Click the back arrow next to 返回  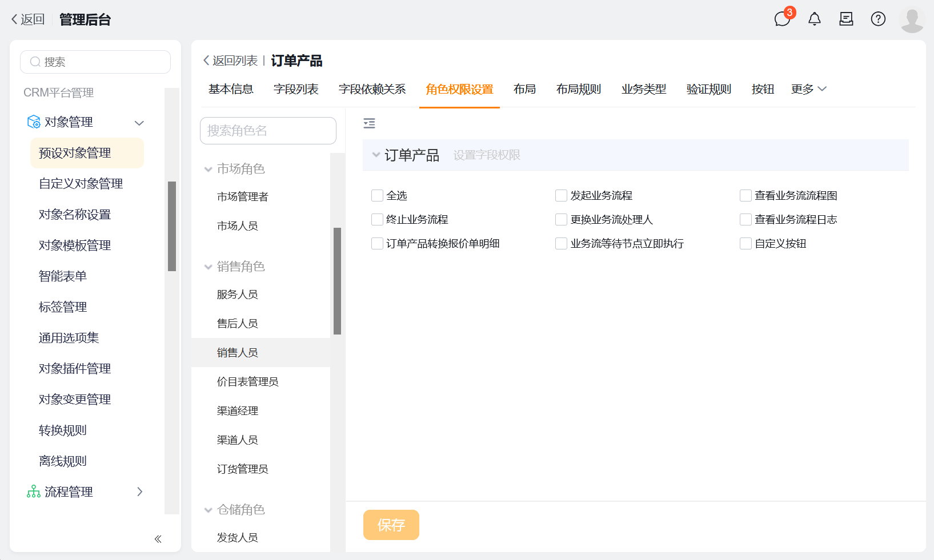(14, 19)
